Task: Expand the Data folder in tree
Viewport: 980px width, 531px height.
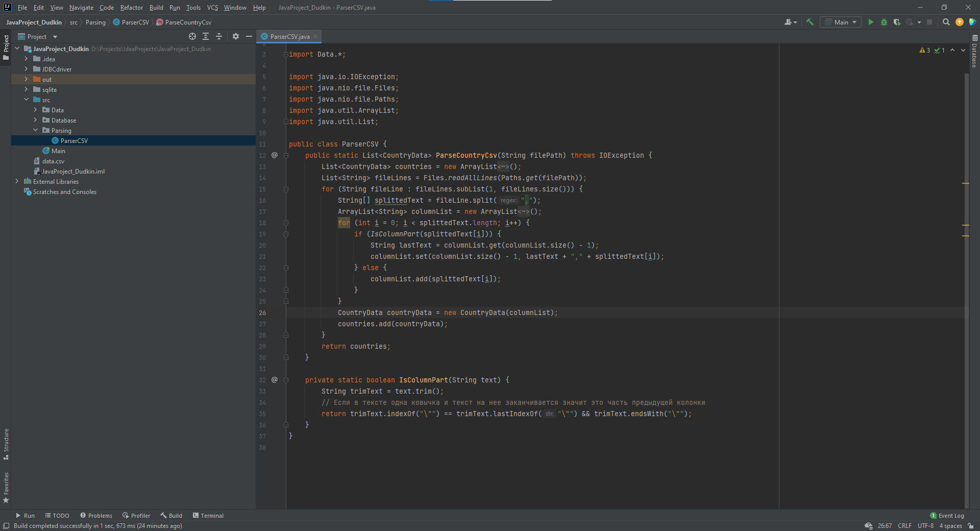Action: tap(35, 110)
